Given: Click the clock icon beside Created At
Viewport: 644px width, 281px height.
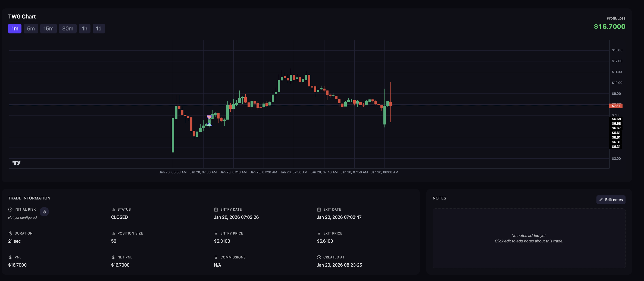Looking at the screenshot, I should (319, 257).
